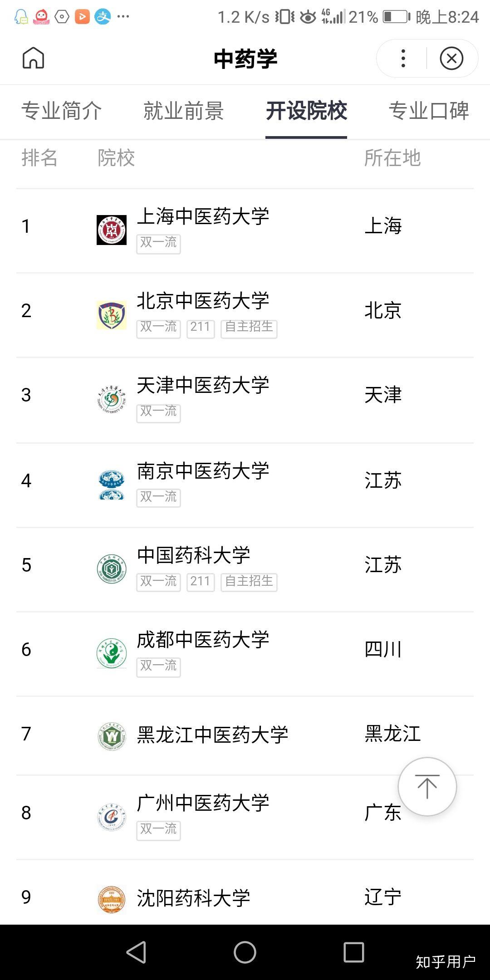This screenshot has width=490, height=980.
Task: Tap the 中国药科大学 logo icon
Action: (112, 569)
